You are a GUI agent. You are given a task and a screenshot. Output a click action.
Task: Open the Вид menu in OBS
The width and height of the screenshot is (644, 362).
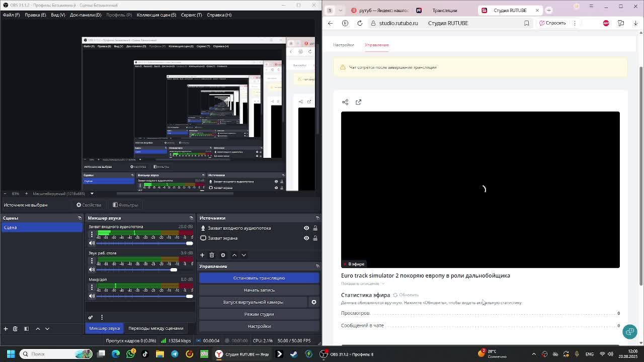tap(58, 15)
